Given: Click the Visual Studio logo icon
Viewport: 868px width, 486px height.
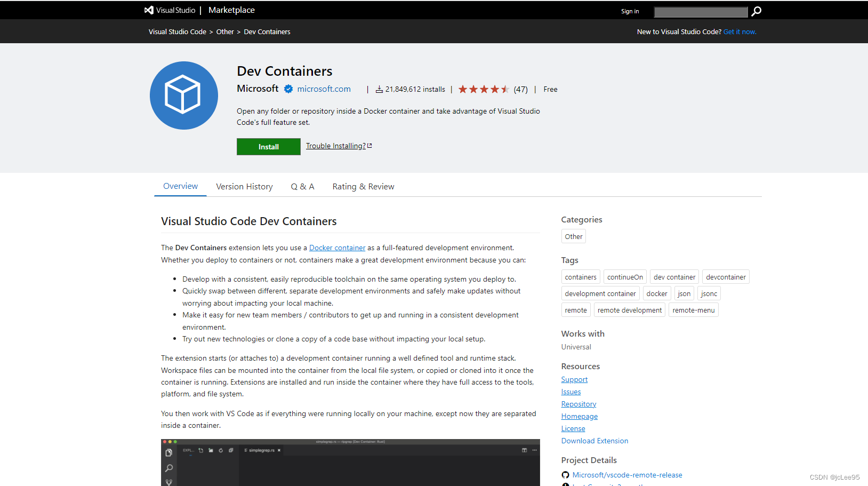Looking at the screenshot, I should point(149,10).
